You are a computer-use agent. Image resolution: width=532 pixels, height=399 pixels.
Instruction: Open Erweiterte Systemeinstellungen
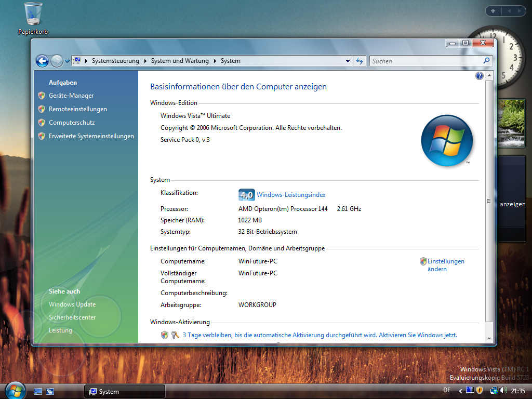tap(91, 136)
